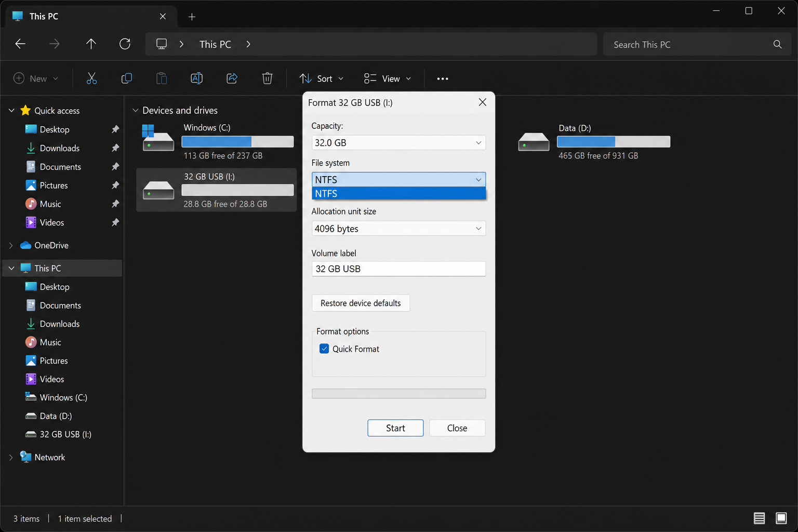This screenshot has width=798, height=532.
Task: Switch to large icons view in status bar
Action: (781, 518)
